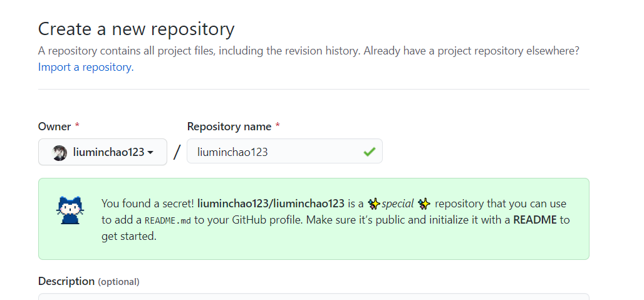Click the green checkmark in name field
The height and width of the screenshot is (300, 644).
(x=369, y=152)
